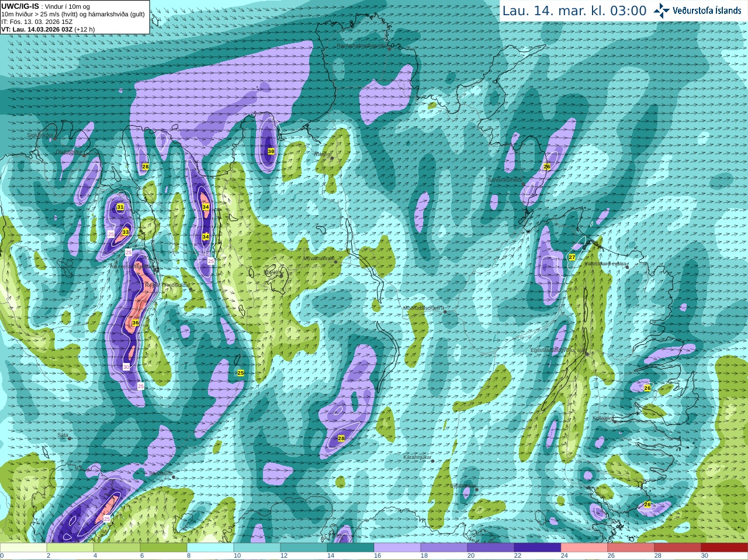Click the Kollaleira station label

pos(603,419)
